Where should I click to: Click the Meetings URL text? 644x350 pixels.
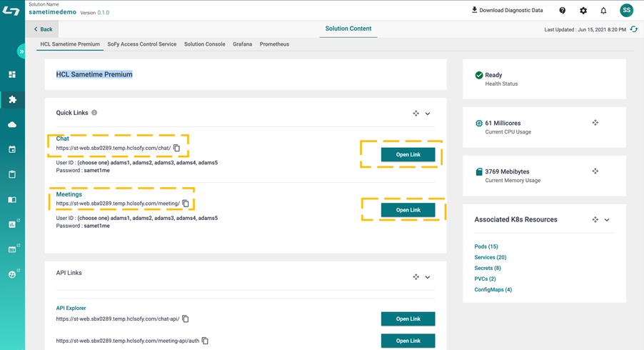(x=118, y=204)
